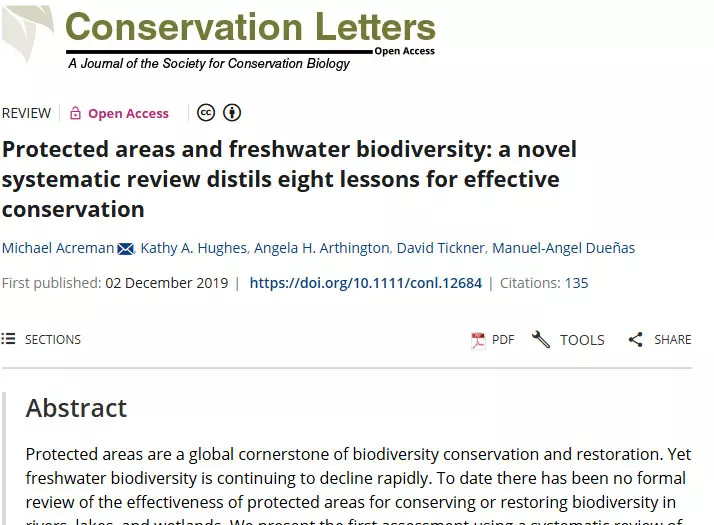The image size is (714, 525).
Task: Click the pink Open Access label
Action: pyautogui.click(x=128, y=113)
